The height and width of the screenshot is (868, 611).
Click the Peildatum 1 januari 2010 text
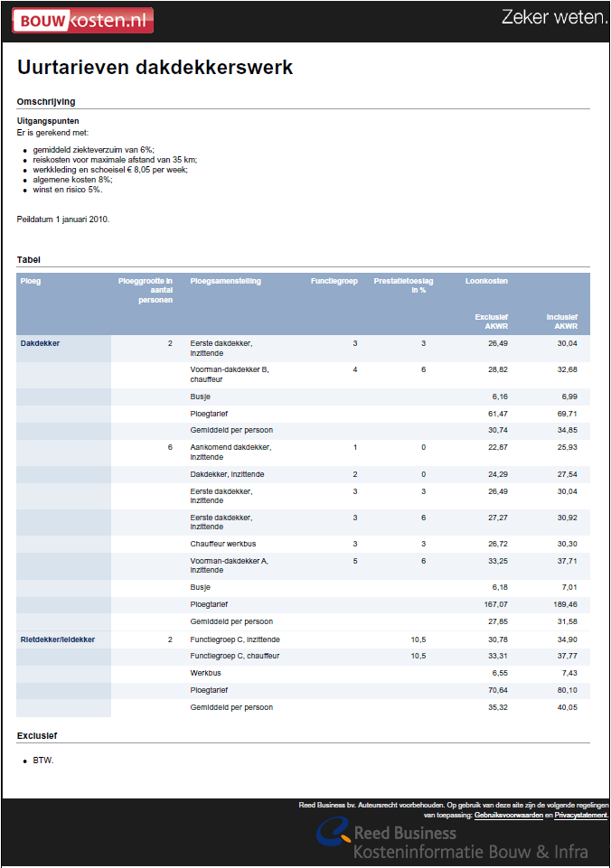click(x=63, y=219)
